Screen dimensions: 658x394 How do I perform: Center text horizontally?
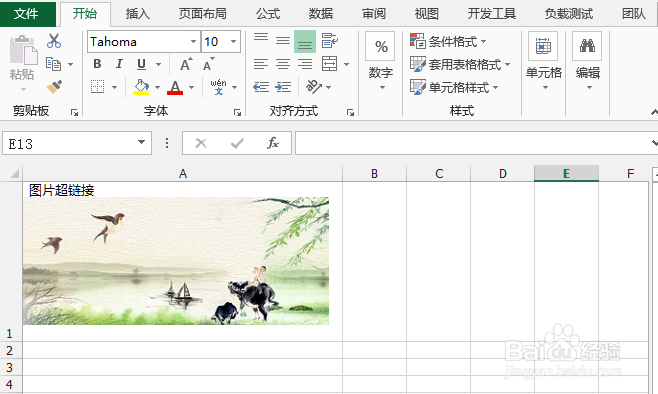(x=283, y=64)
